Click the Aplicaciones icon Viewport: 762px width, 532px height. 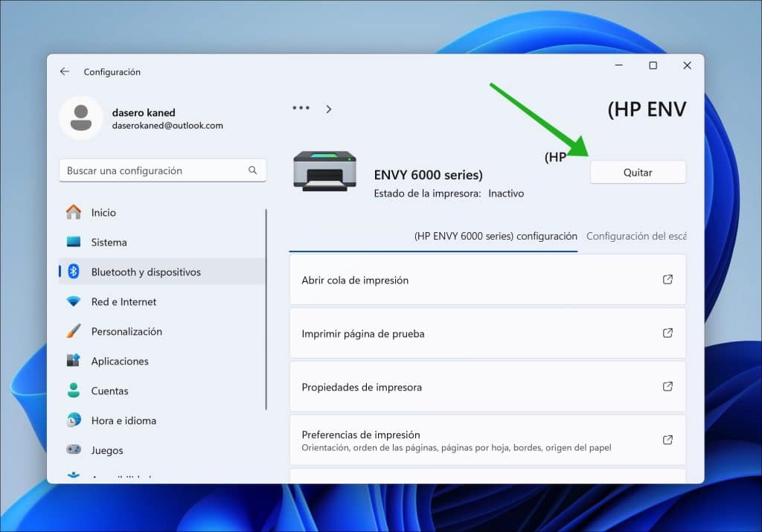tap(74, 361)
